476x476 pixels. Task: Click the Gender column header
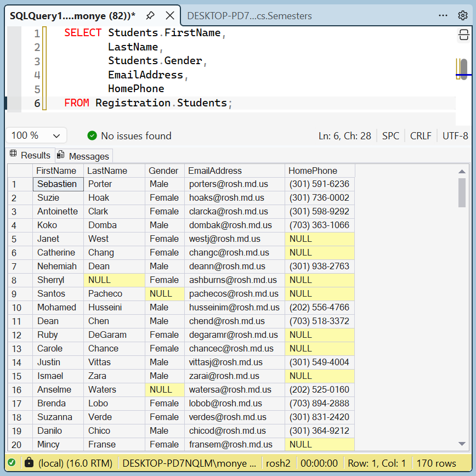[165, 171]
